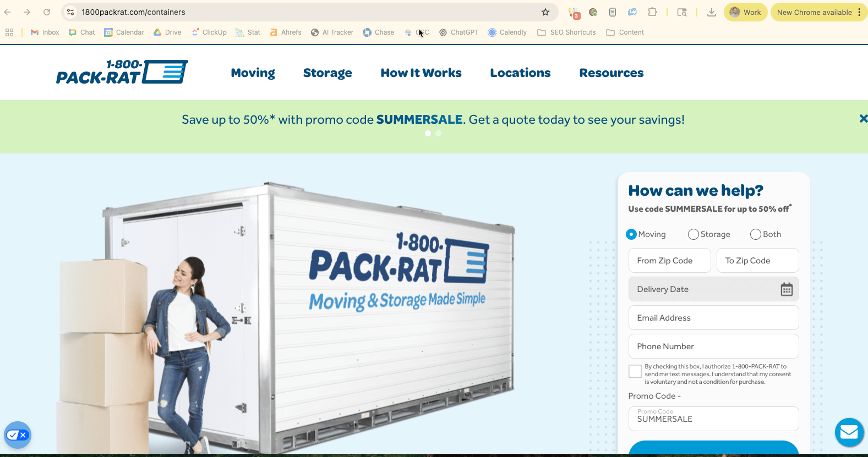The image size is (868, 457).
Task: Open the Delivery Date picker field
Action: [x=714, y=289]
